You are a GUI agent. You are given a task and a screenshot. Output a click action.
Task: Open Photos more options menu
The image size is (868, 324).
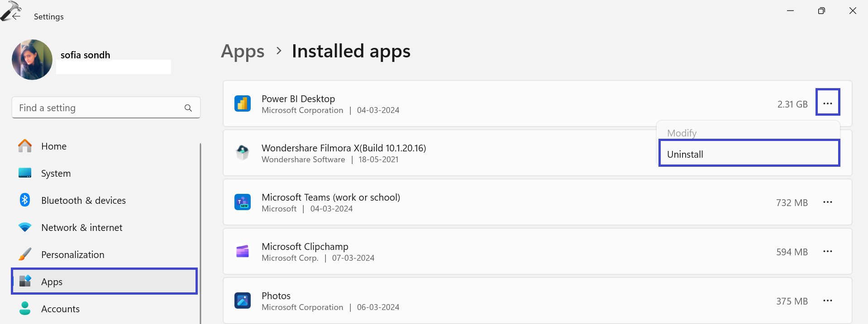(827, 301)
